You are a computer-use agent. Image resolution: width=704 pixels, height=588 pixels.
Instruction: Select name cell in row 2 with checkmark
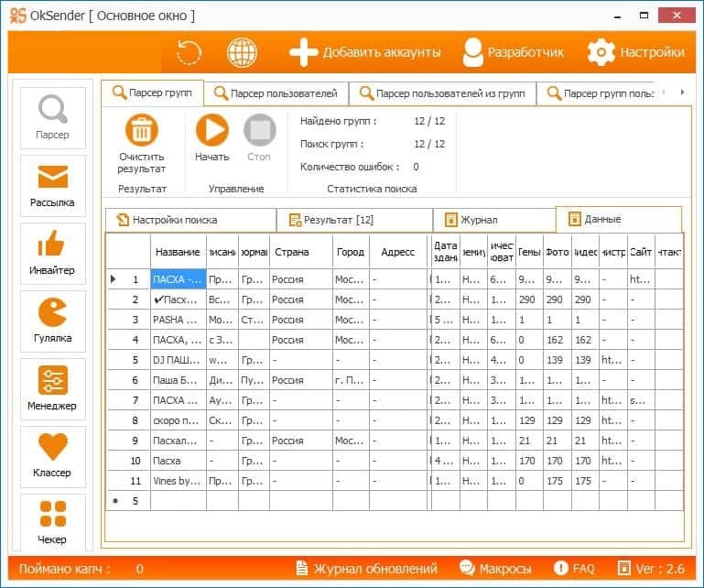(179, 299)
